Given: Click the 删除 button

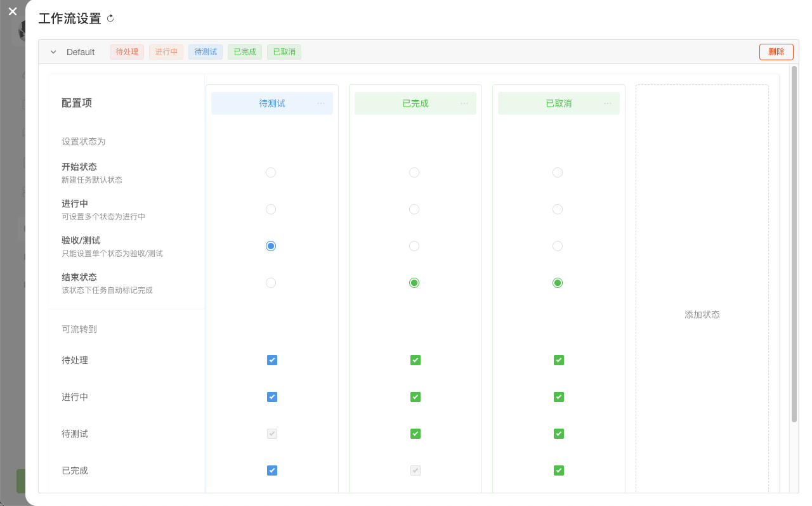Looking at the screenshot, I should point(776,52).
